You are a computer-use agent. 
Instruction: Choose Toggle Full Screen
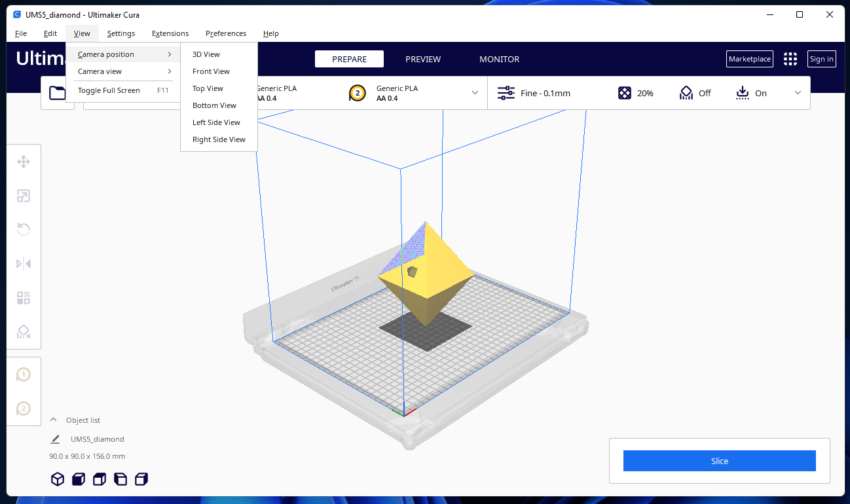123,90
